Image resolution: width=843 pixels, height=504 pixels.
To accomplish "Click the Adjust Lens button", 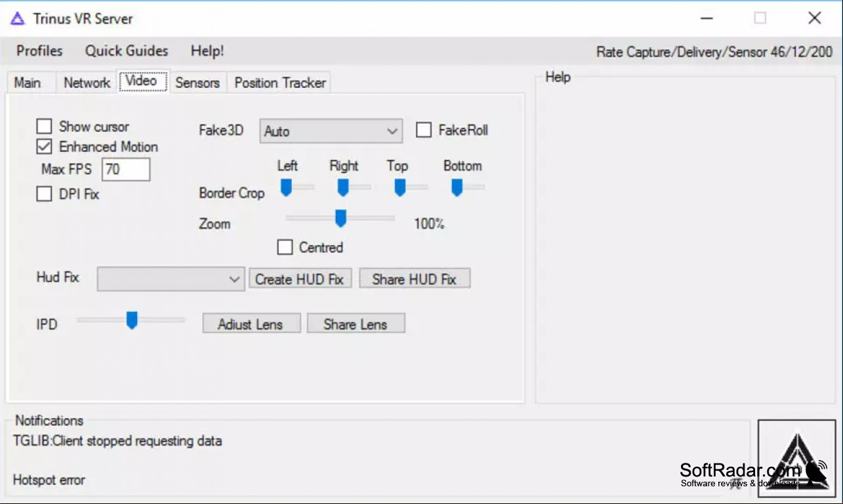I will [x=251, y=323].
